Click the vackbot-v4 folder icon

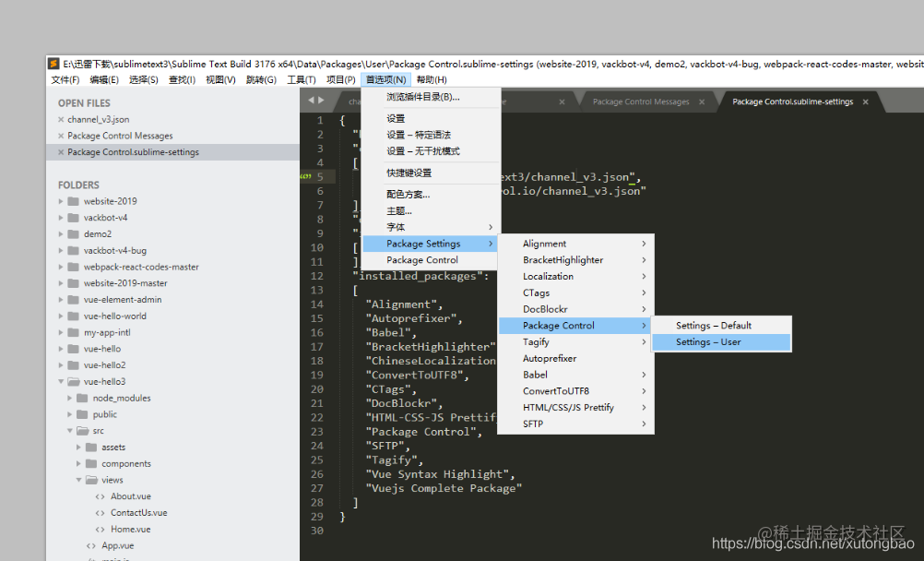[73, 218]
